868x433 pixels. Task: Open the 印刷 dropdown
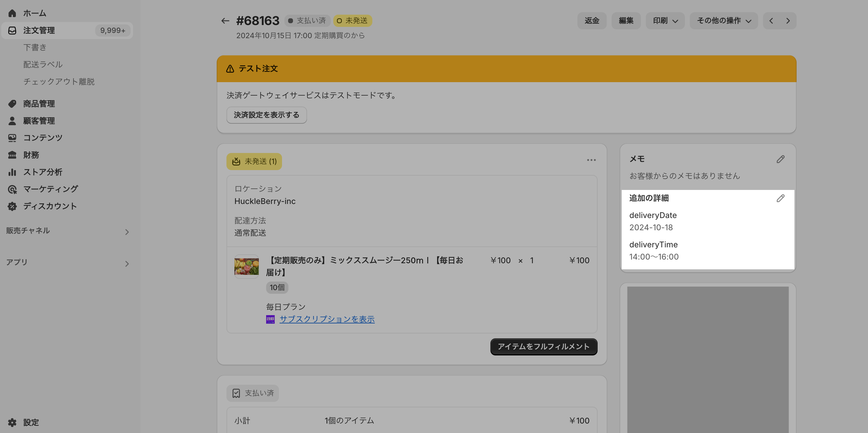[665, 21]
